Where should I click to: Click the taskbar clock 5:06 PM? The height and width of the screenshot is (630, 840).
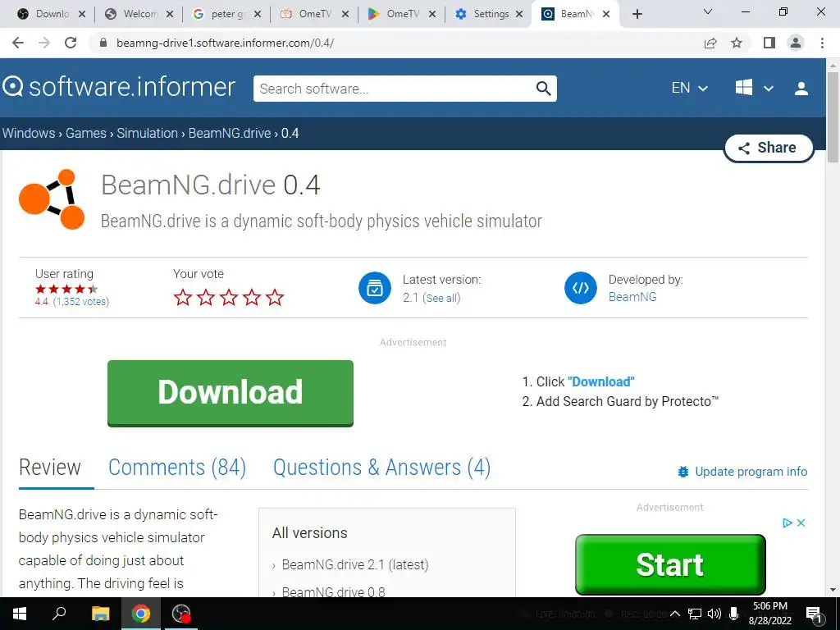point(769,606)
